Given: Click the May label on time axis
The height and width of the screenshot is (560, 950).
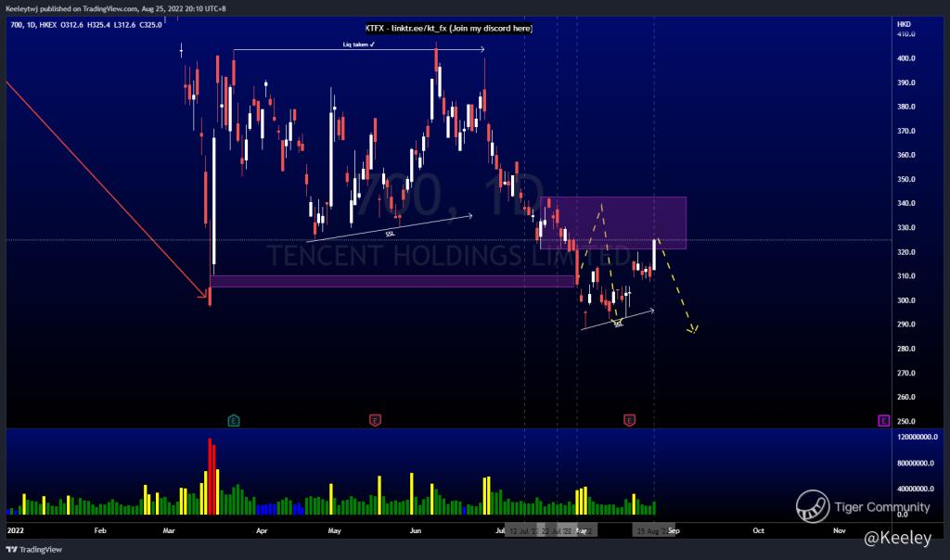Looking at the screenshot, I should tap(334, 530).
